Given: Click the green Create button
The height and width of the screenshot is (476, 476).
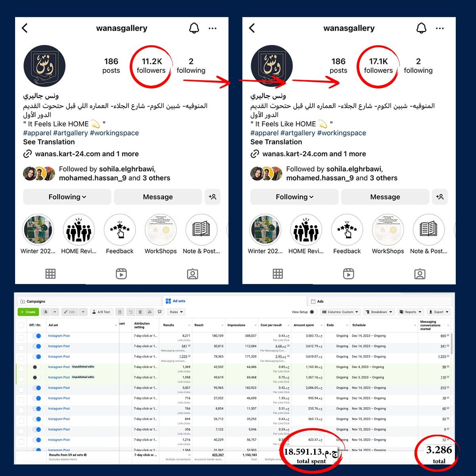Looking at the screenshot, I should point(28,312).
